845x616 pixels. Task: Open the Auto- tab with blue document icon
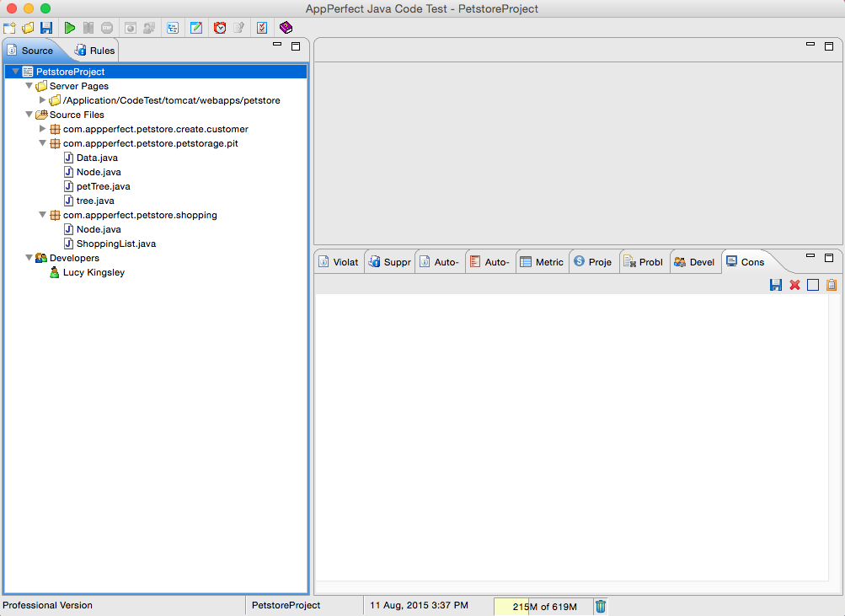(440, 262)
